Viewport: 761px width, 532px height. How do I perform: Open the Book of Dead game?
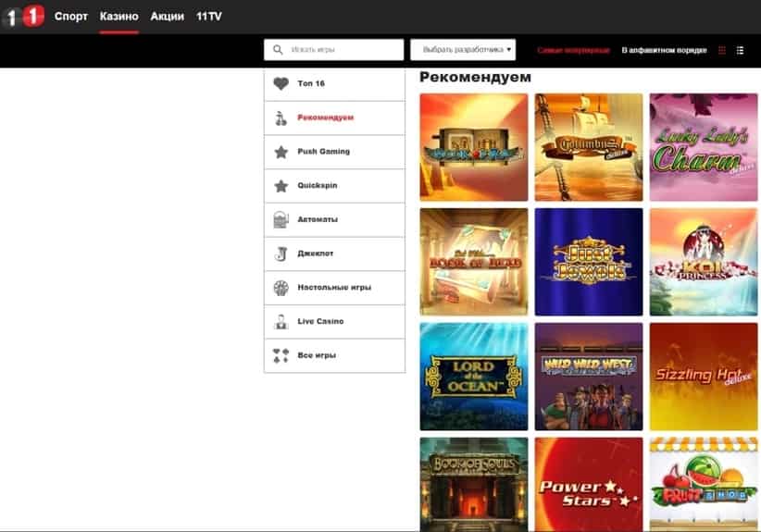[474, 262]
